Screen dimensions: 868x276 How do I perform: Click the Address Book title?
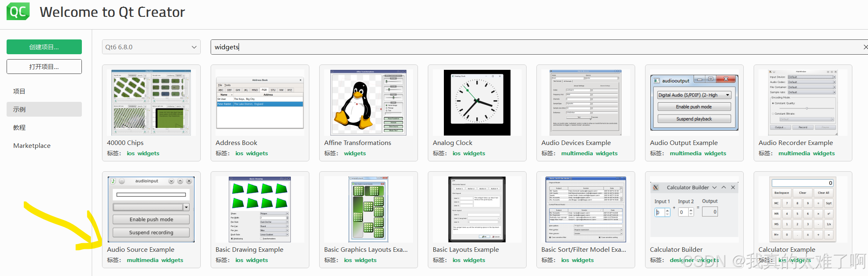point(236,143)
